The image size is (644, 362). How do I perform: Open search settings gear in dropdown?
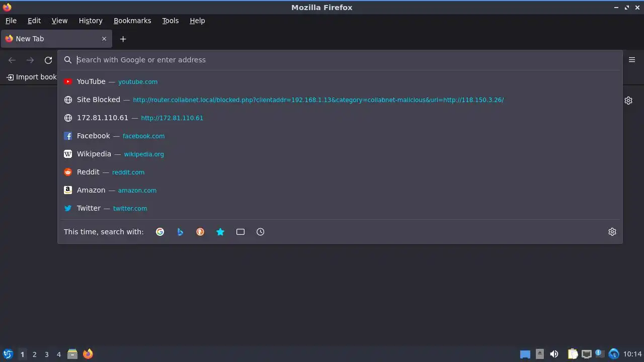point(612,232)
